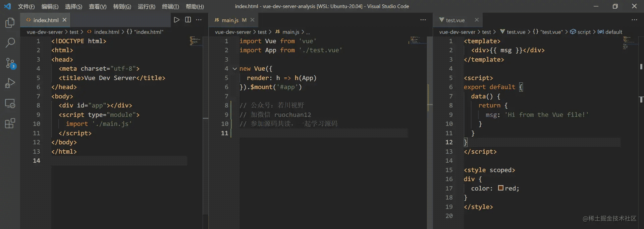Click the main.js editor minimap

(417, 40)
